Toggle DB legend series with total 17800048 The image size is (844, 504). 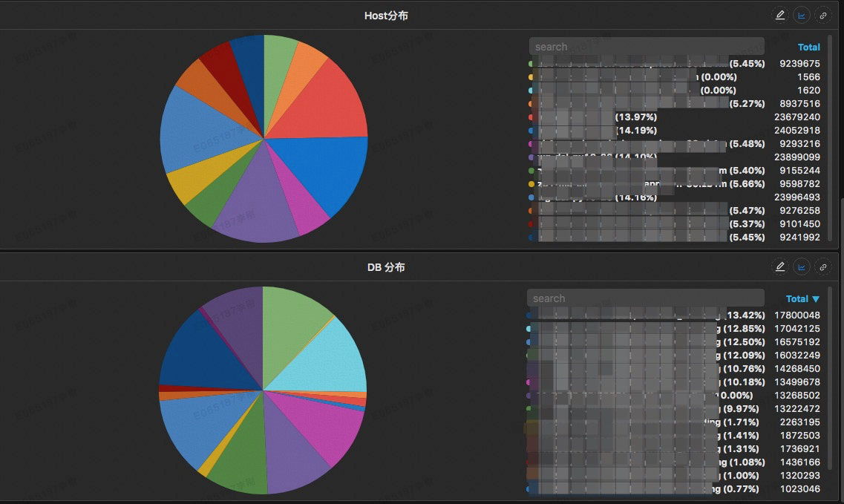[673, 315]
